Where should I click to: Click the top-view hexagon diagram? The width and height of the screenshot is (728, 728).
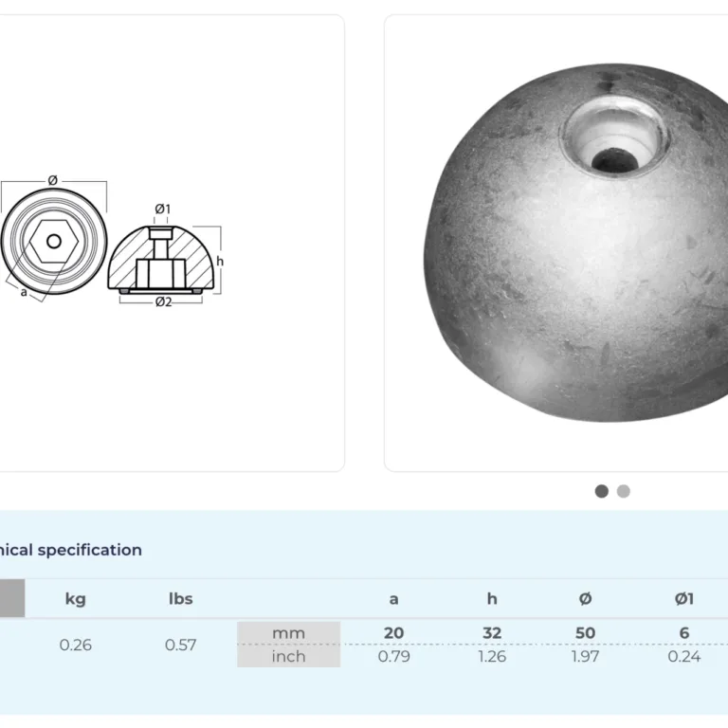tap(53, 240)
